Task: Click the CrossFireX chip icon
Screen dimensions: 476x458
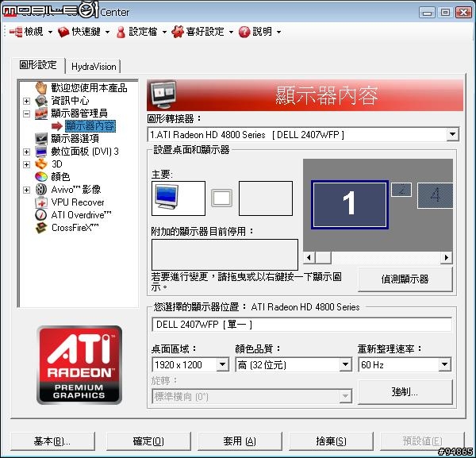Action: [x=41, y=228]
